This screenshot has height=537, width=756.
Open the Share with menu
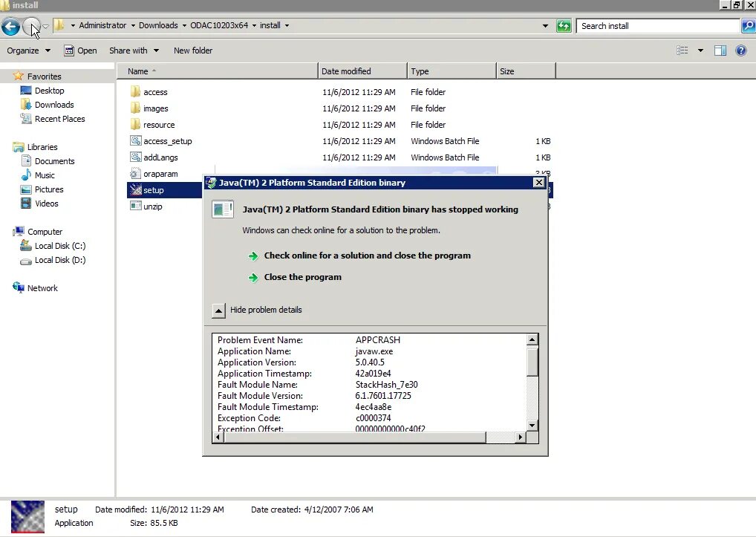[x=134, y=51]
